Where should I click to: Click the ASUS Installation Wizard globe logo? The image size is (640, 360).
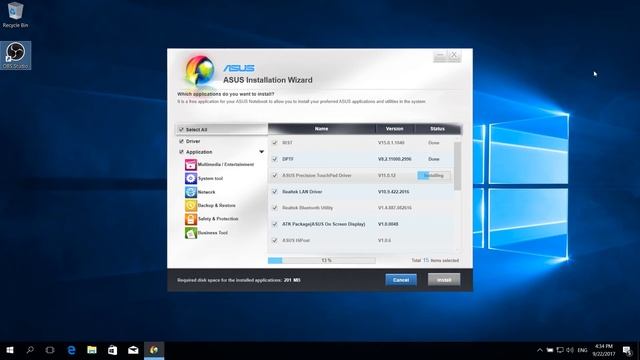click(x=200, y=70)
